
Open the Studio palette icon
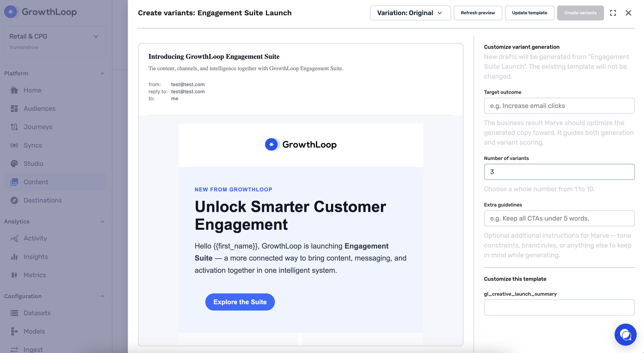tap(14, 163)
